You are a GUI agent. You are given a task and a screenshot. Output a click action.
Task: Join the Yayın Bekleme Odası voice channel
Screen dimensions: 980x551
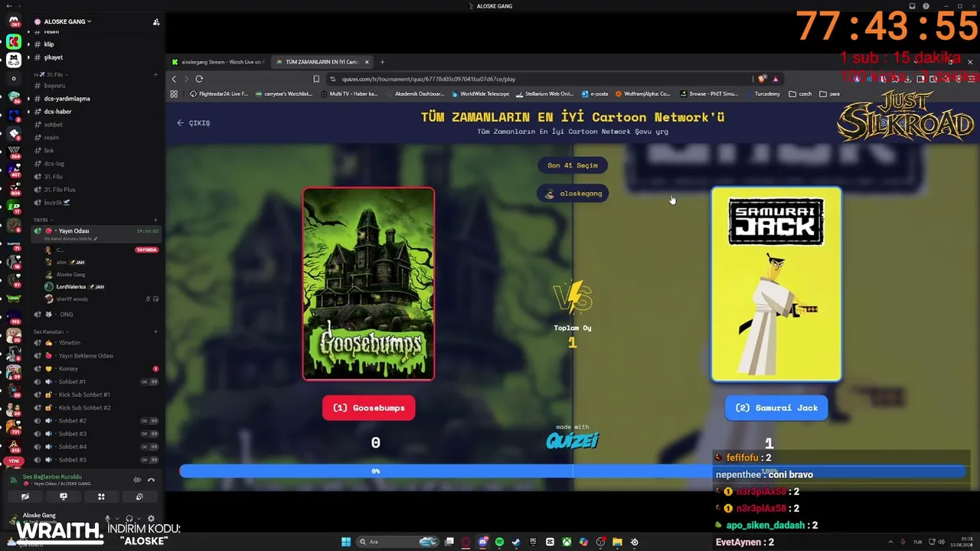(x=95, y=356)
